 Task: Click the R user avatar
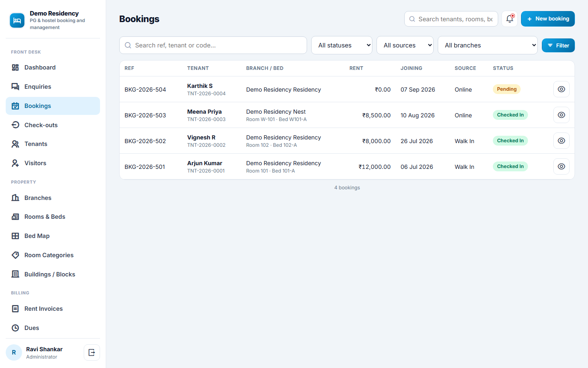pos(14,352)
